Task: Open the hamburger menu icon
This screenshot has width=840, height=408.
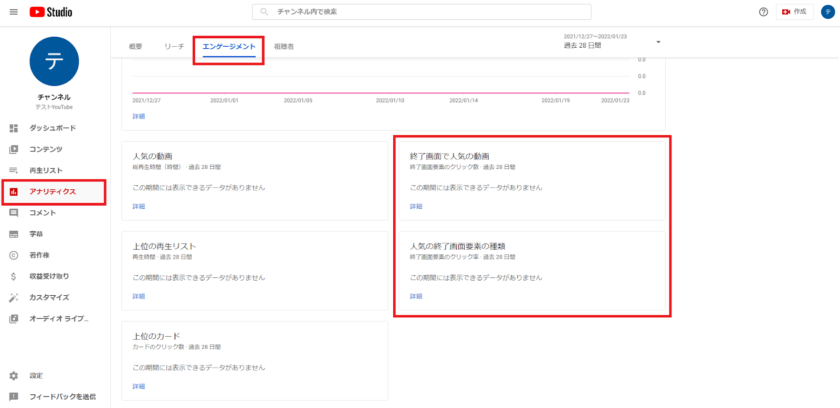Action: click(x=13, y=11)
